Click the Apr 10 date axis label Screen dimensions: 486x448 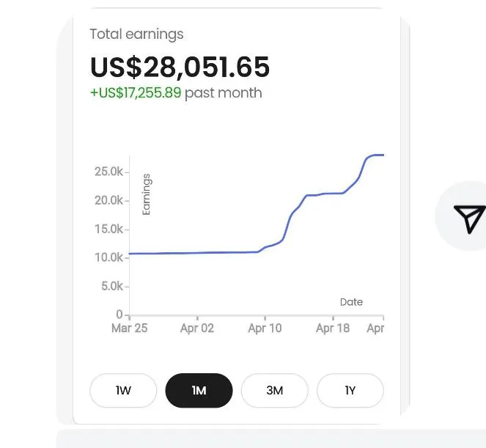(x=265, y=328)
